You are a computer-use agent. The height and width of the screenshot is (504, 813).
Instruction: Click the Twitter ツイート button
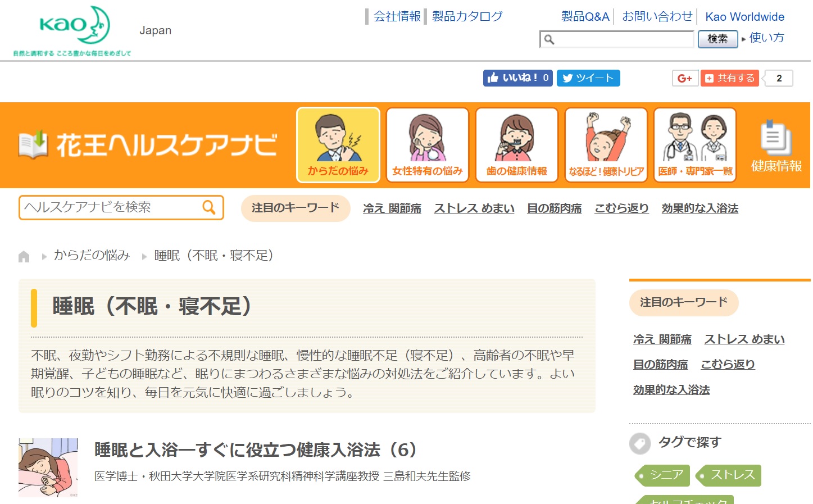(588, 78)
